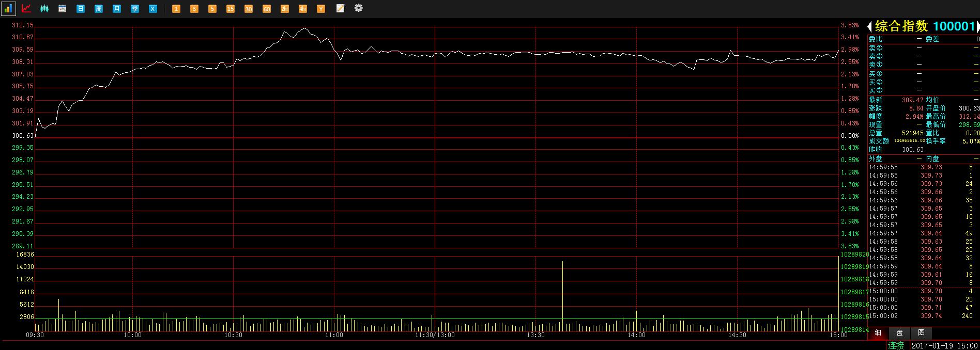Click the 外盘 label
The height and width of the screenshot is (350, 980).
pos(876,159)
